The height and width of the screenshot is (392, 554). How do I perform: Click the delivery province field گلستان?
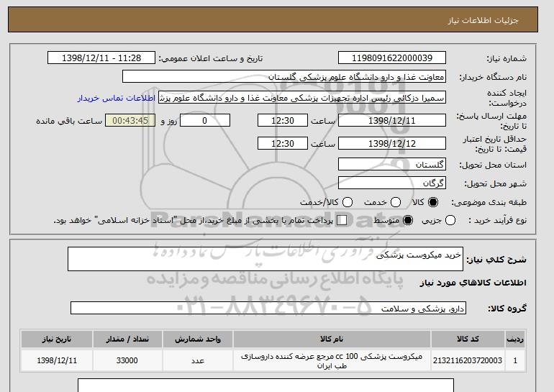(392, 165)
